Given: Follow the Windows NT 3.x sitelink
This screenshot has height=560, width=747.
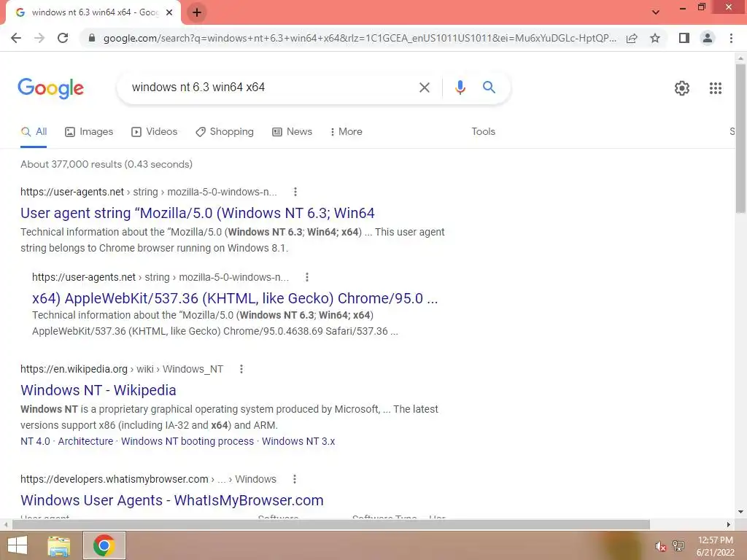Looking at the screenshot, I should pos(298,441).
